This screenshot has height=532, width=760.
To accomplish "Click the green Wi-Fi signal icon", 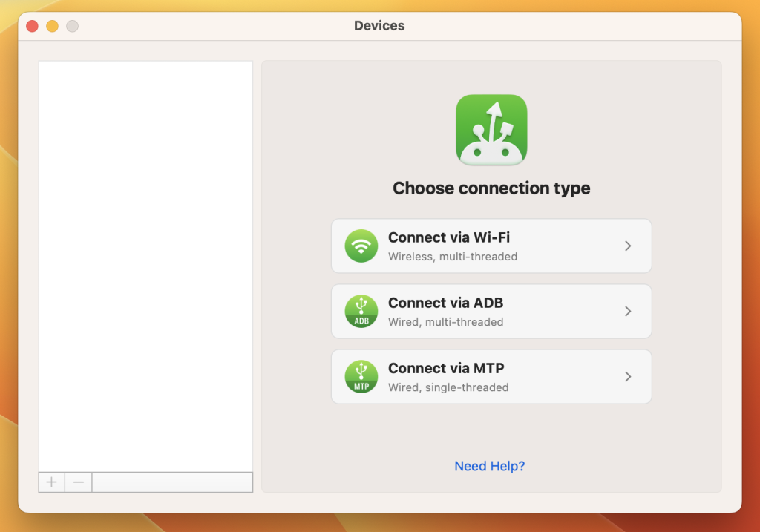I will [361, 246].
